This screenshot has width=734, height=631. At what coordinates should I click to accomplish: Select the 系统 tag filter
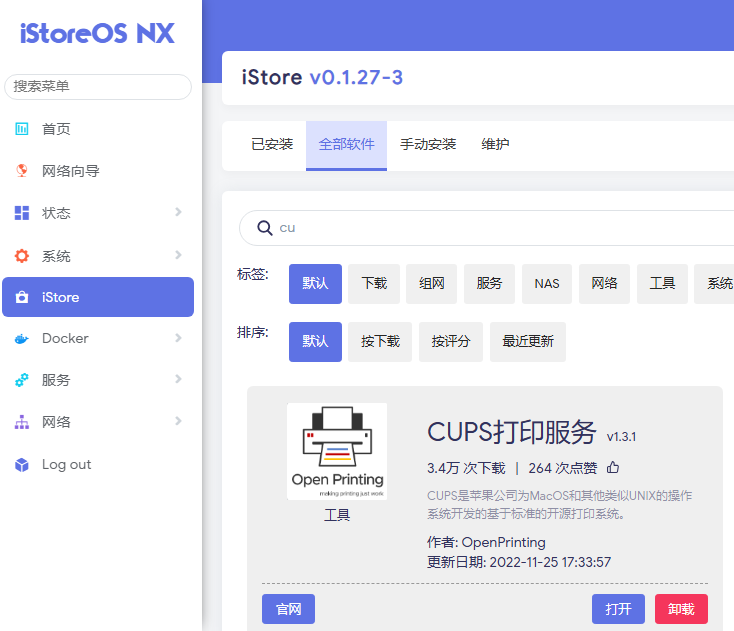pos(714,284)
